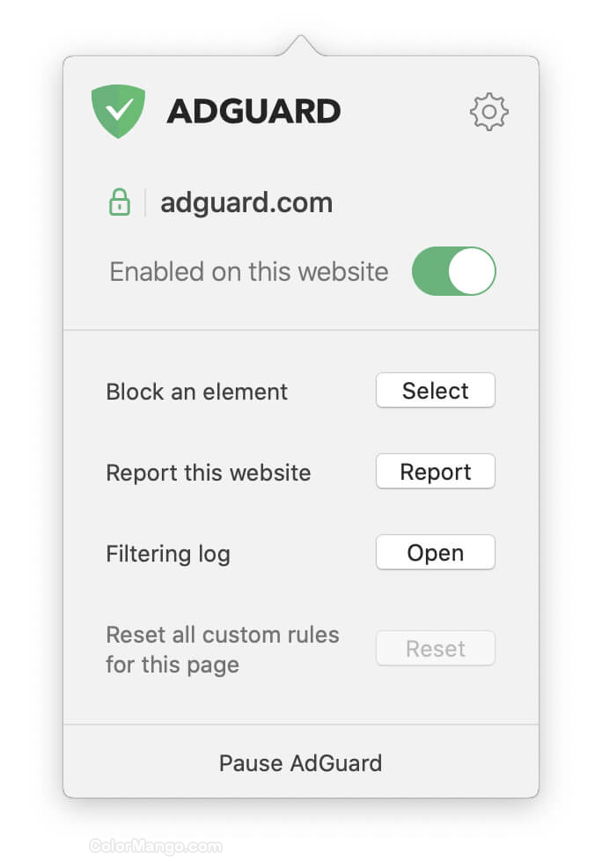This screenshot has width=602, height=868.
Task: Click the "Report this website" label
Action: [209, 473]
